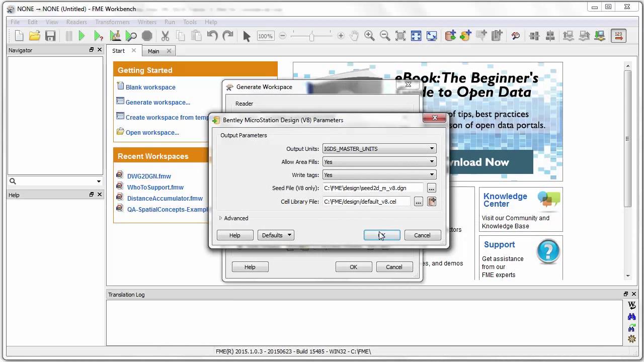Open recent workspace WhoToSupport.fmw
Screen dimensions: 644x362
pos(155,188)
